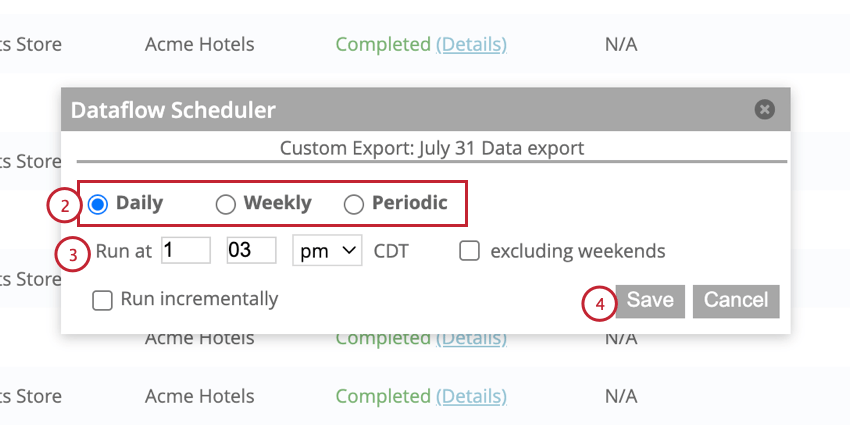
Task: Toggle the Run incrementally checkbox
Action: [x=101, y=300]
